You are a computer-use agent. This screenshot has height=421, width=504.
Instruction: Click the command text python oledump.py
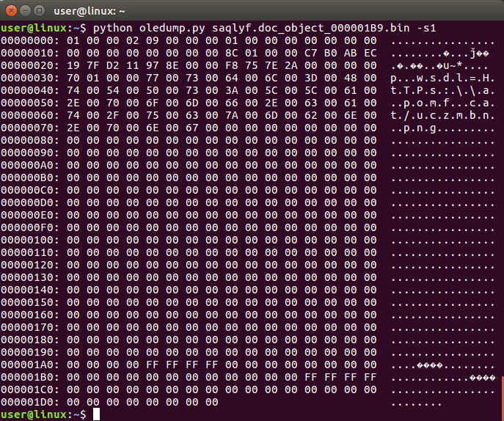point(149,29)
